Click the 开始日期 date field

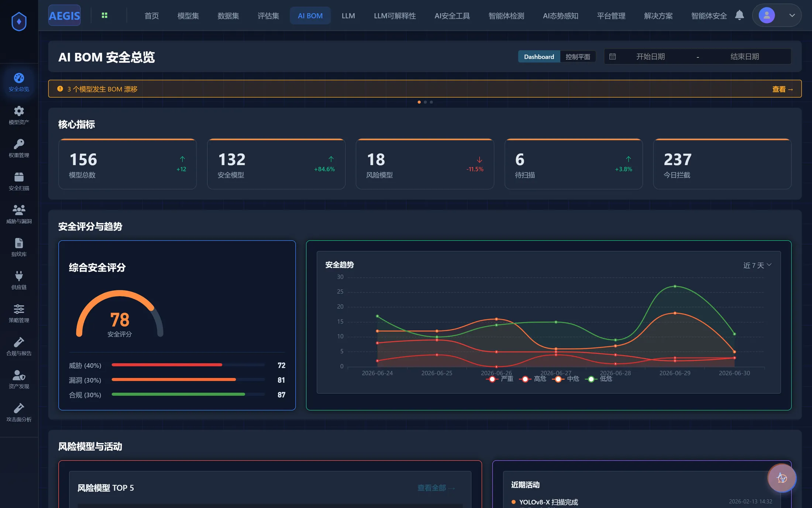[x=650, y=57]
